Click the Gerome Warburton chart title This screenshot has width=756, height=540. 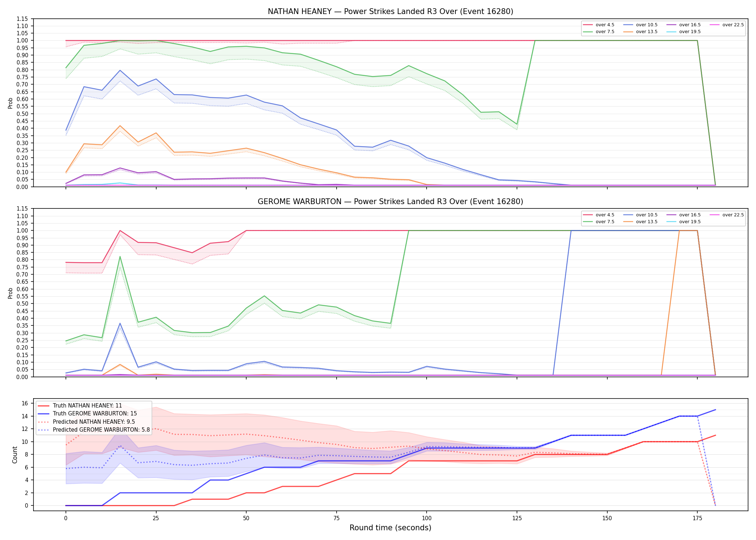[390, 202]
